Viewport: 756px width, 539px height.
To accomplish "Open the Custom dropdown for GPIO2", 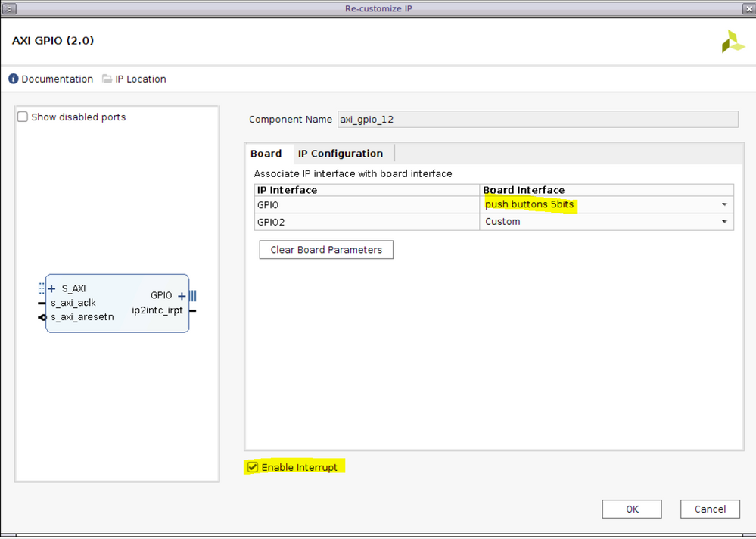I will point(724,221).
